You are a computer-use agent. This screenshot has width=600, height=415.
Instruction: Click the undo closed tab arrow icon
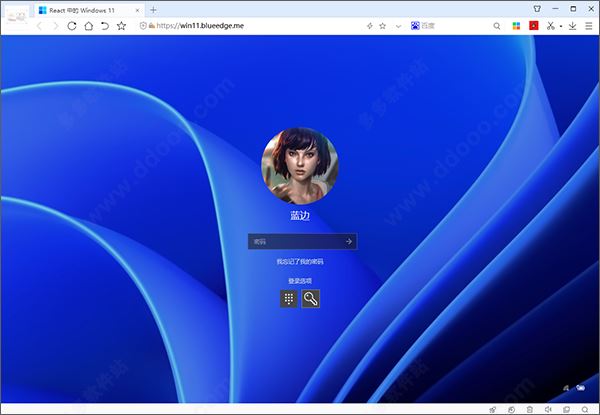(x=105, y=26)
